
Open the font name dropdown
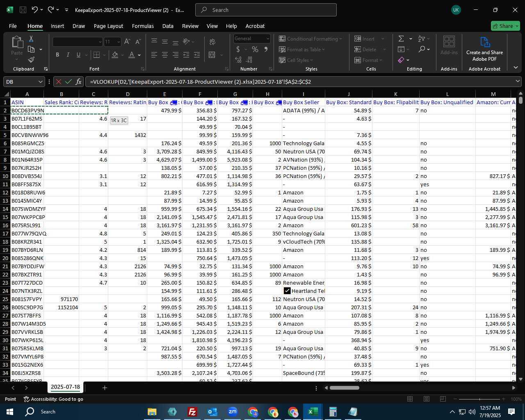click(100, 41)
